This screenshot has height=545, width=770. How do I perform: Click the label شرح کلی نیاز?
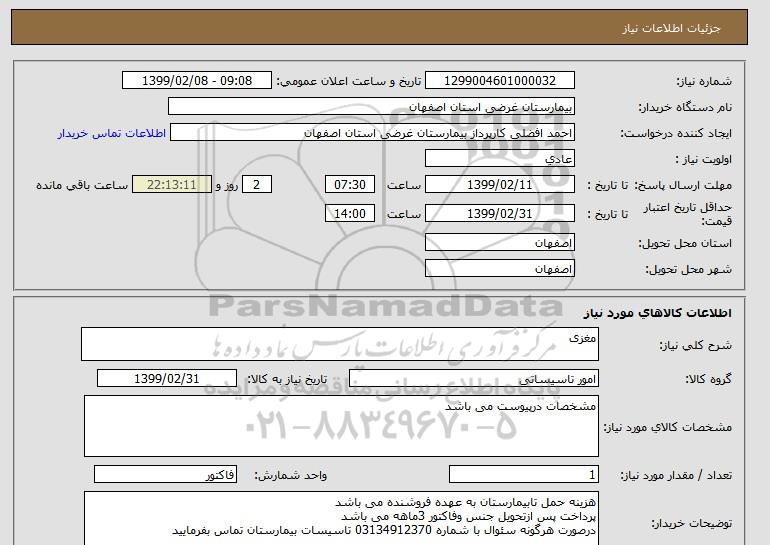[695, 345]
